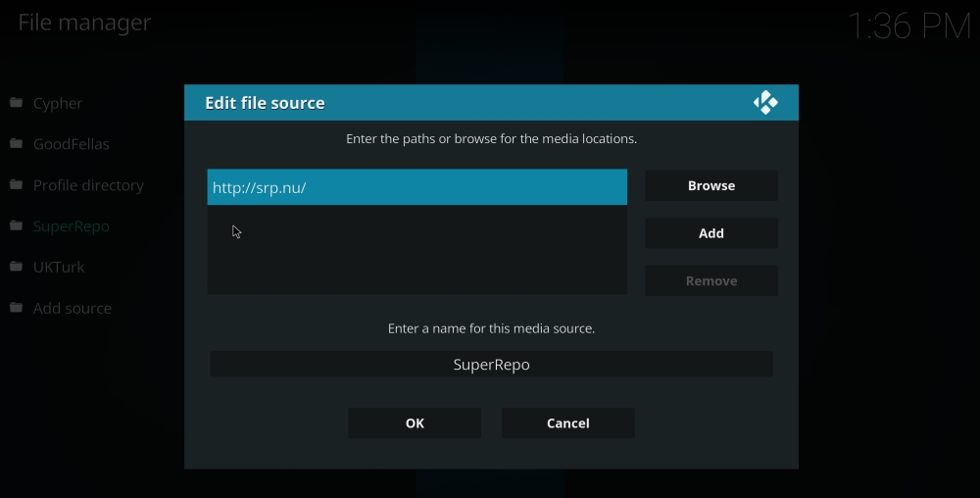Click the Edit file source title
Screen dimensions: 980x498
(265, 103)
